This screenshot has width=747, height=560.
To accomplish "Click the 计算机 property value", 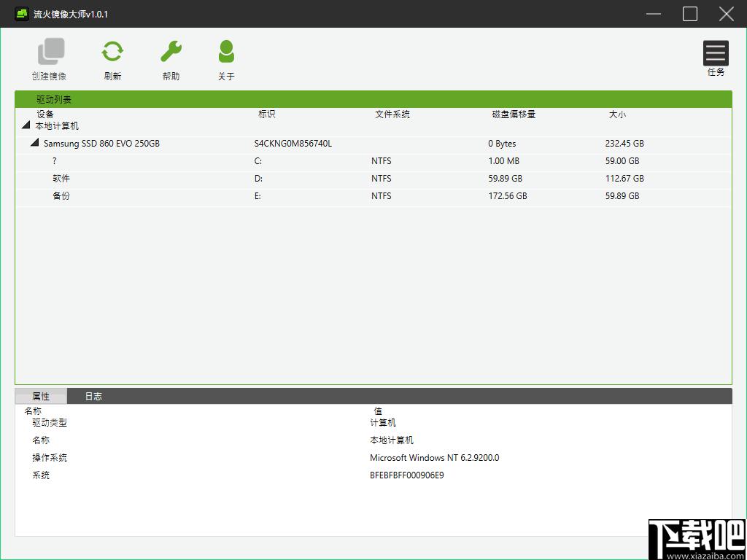I will pyautogui.click(x=382, y=423).
